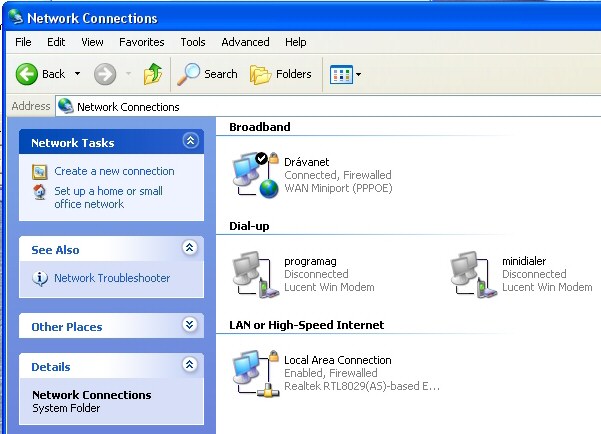
Task: Open the View menu
Action: [x=92, y=42]
